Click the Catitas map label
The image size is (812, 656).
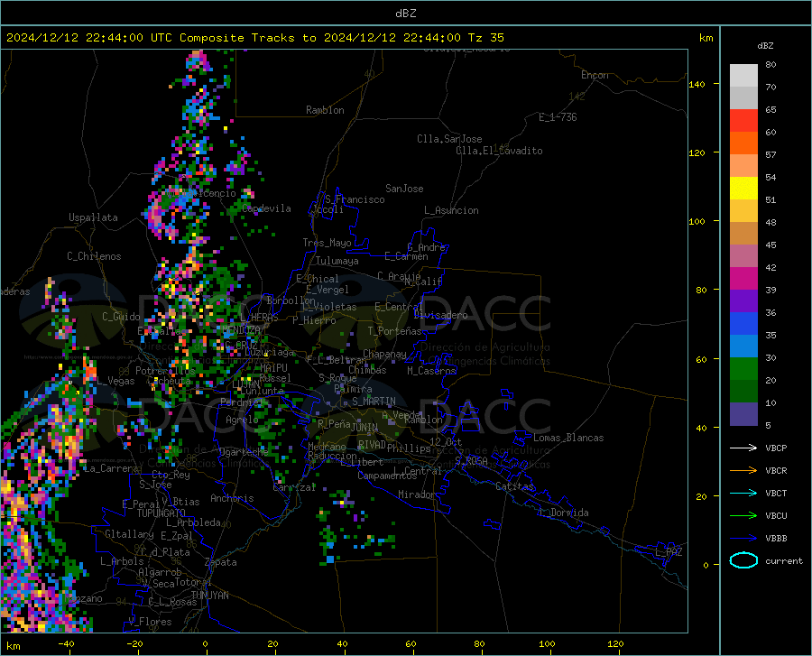(515, 486)
